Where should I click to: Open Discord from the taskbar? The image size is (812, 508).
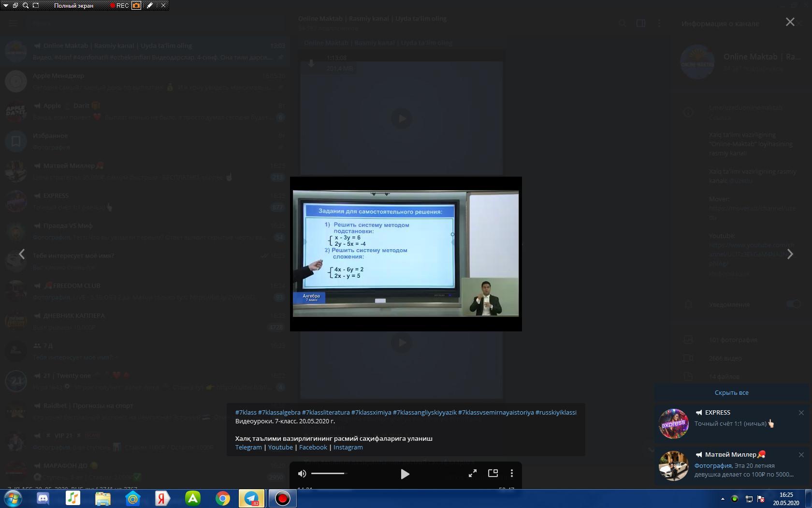pyautogui.click(x=43, y=498)
